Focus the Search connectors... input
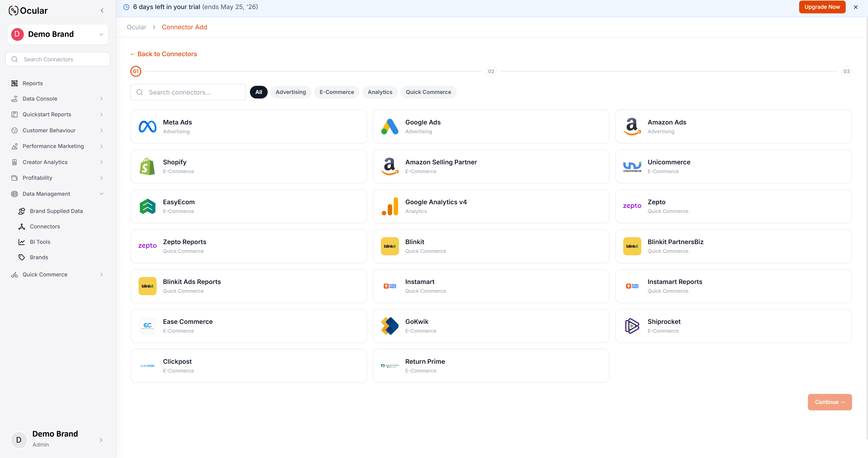 click(x=188, y=92)
